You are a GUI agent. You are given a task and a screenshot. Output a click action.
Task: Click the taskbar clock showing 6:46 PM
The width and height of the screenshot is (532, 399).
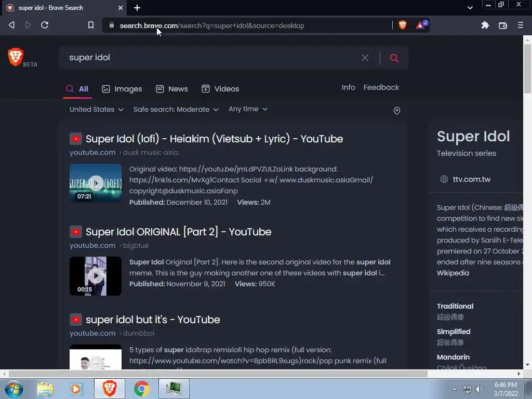pos(506,389)
